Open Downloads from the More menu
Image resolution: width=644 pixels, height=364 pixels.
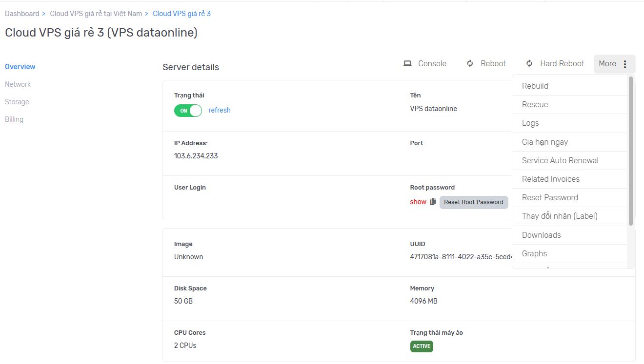pos(569,235)
